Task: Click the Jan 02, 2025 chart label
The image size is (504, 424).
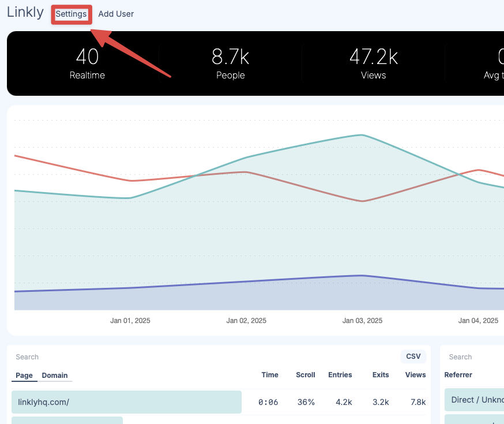Action: click(x=246, y=320)
